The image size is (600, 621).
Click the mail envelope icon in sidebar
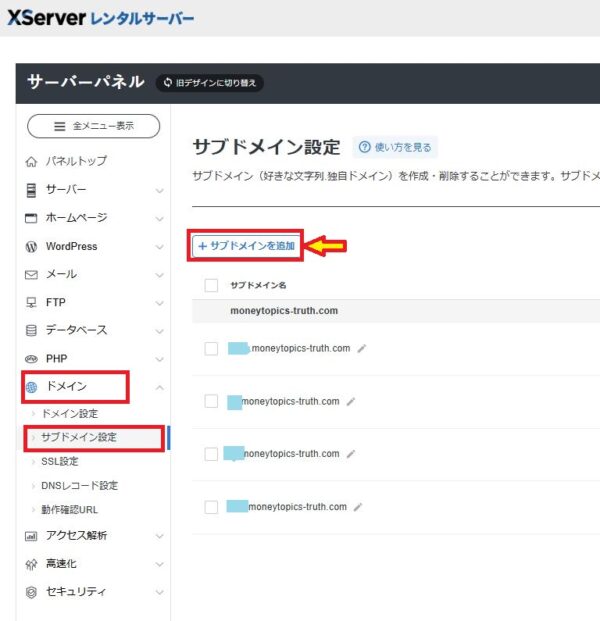(31, 274)
